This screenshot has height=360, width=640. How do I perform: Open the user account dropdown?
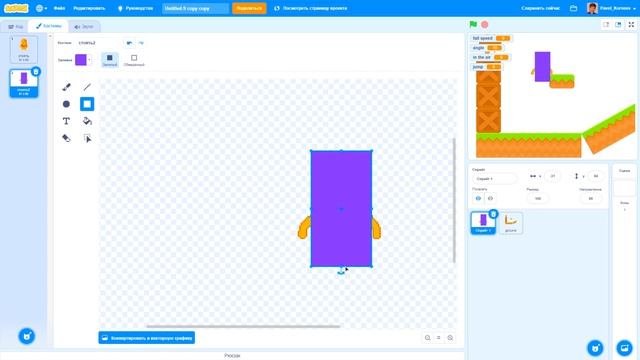coord(611,8)
